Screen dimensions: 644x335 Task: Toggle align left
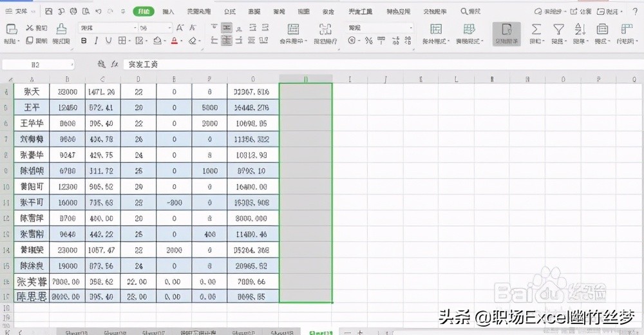click(214, 41)
